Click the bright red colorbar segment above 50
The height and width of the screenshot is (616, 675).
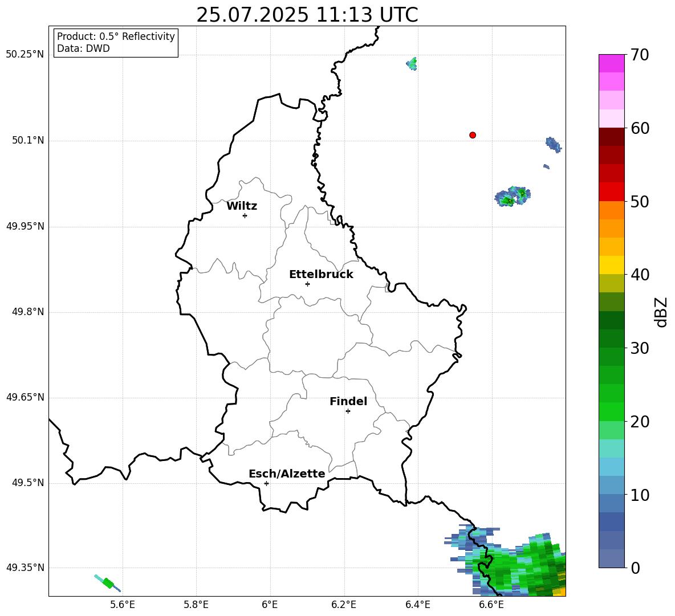click(x=611, y=192)
